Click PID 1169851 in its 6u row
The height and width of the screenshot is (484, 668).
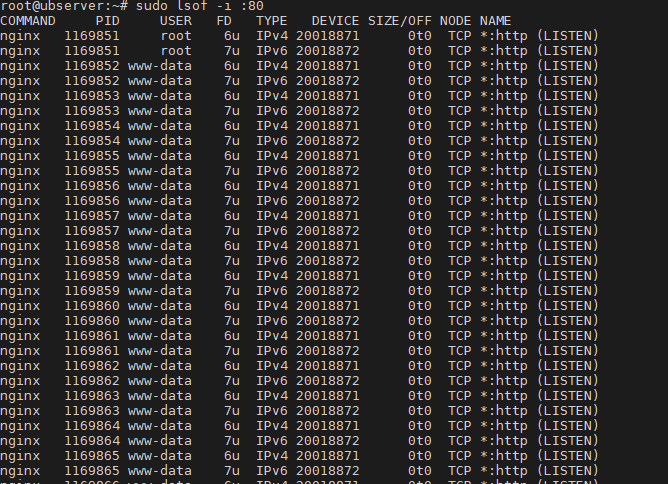pos(92,36)
